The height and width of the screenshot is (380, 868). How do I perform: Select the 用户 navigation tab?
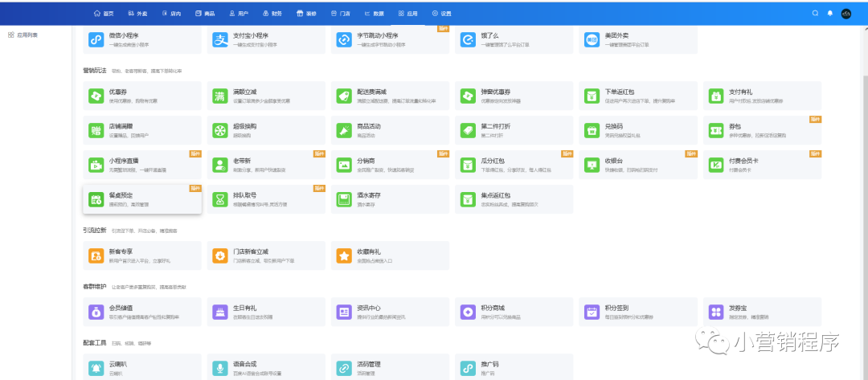click(x=239, y=14)
